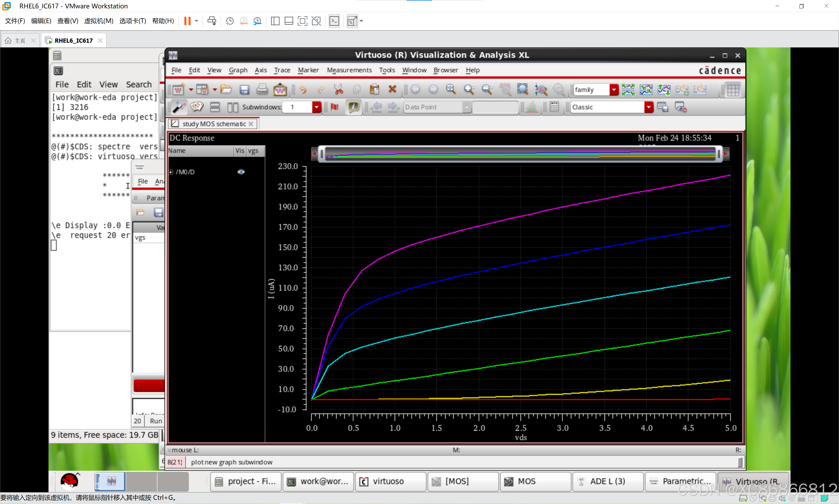839x504 pixels.
Task: Open the family dropdown
Action: 614,90
